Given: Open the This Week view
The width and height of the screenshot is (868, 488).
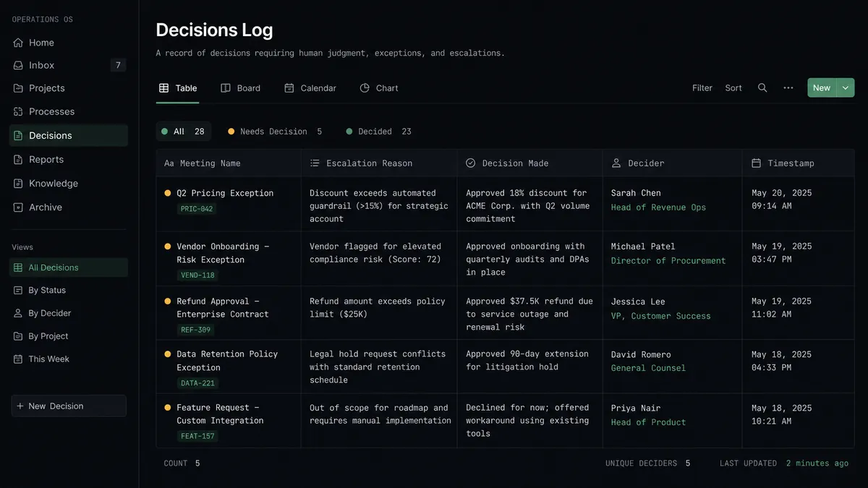Looking at the screenshot, I should (69, 359).
